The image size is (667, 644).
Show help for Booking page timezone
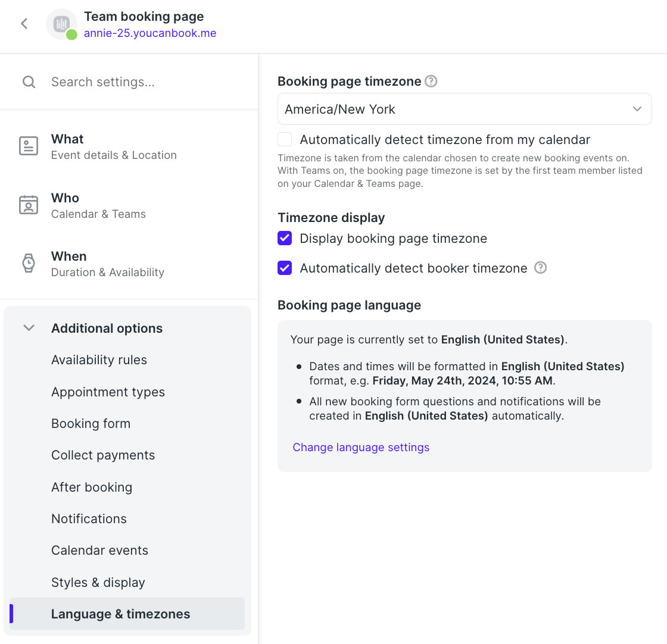tap(431, 81)
